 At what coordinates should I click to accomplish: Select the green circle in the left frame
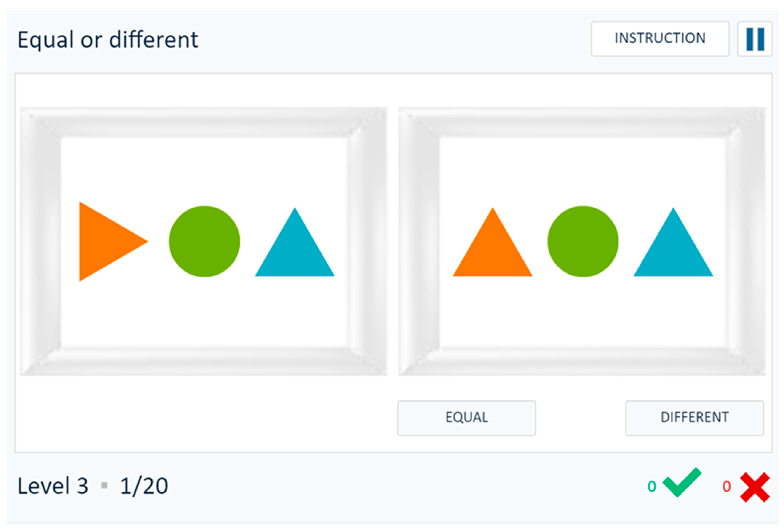(204, 241)
